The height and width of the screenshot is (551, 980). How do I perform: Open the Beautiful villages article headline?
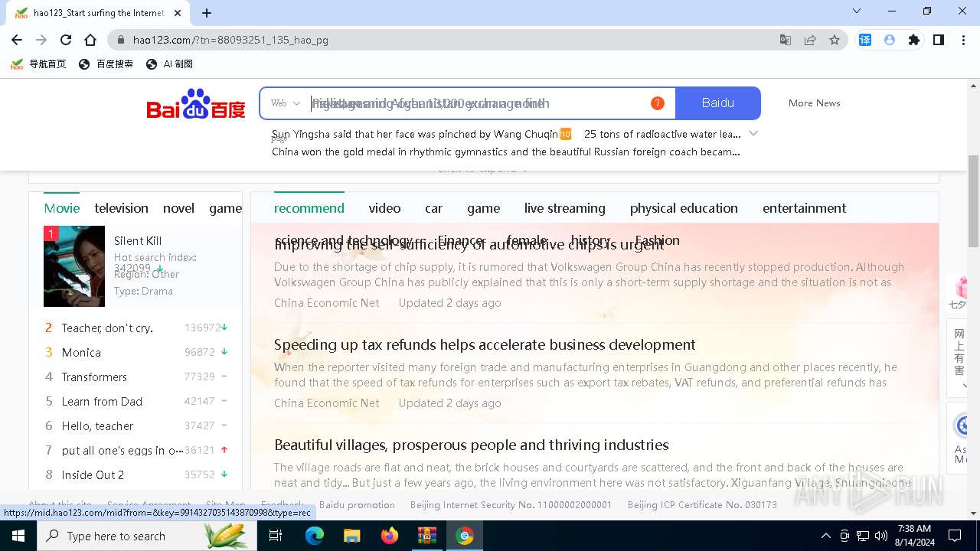point(472,445)
